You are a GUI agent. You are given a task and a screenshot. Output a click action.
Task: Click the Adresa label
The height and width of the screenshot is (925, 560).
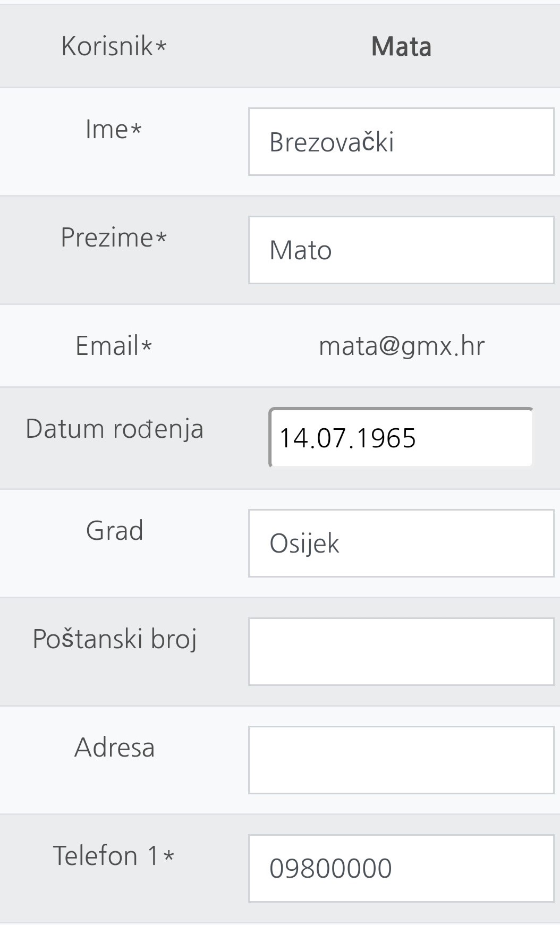pyautogui.click(x=115, y=748)
